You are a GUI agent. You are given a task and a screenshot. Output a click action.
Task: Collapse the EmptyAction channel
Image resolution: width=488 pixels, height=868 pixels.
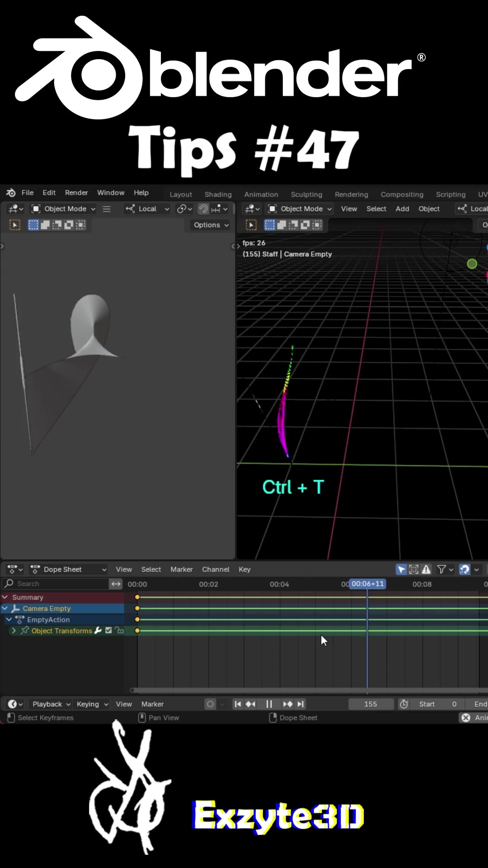pyautogui.click(x=9, y=619)
